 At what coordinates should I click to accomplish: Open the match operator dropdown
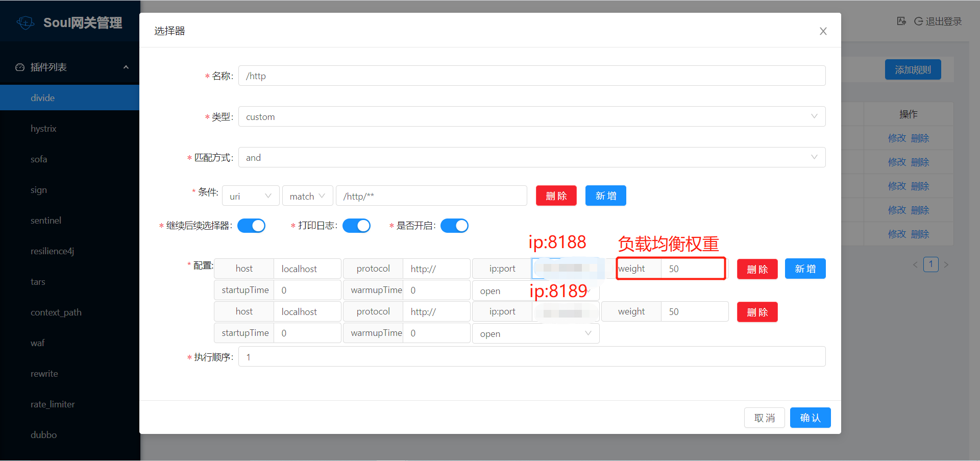(307, 196)
